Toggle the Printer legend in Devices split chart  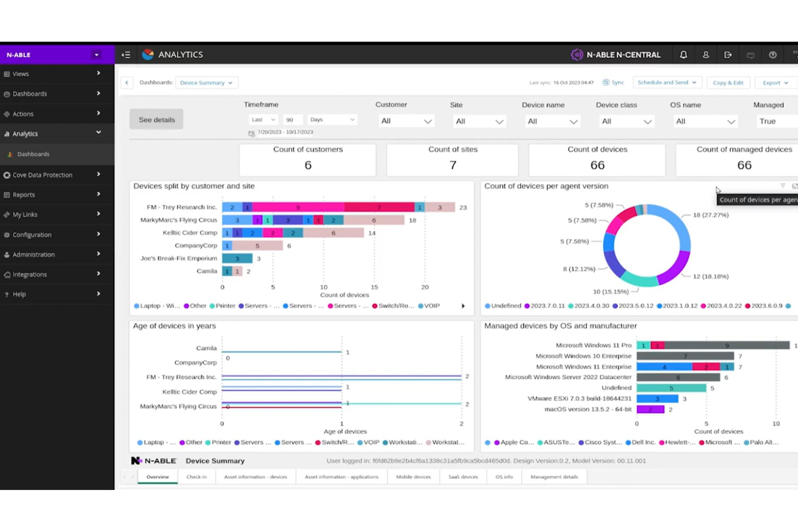click(222, 306)
